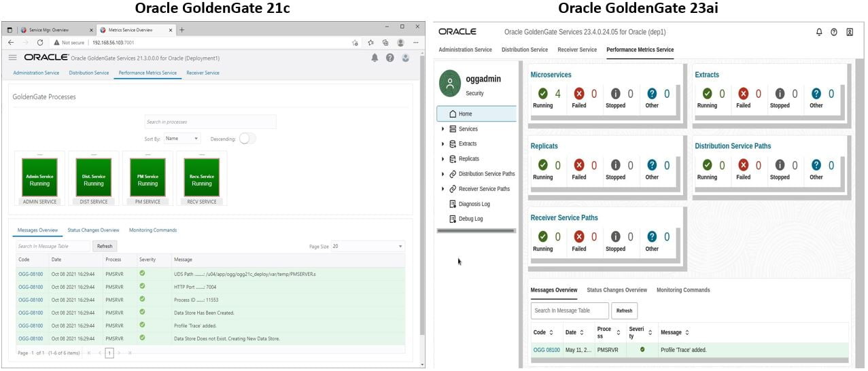The width and height of the screenshot is (868, 371).
Task: Toggle the Descending sort switch
Action: pos(247,139)
